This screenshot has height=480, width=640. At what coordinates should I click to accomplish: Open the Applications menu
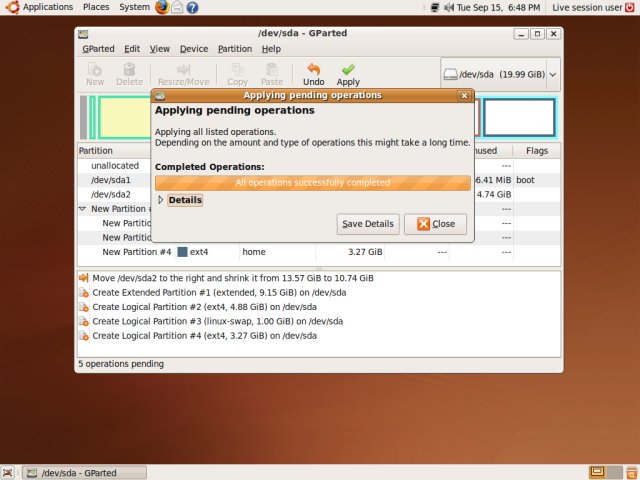click(x=48, y=7)
